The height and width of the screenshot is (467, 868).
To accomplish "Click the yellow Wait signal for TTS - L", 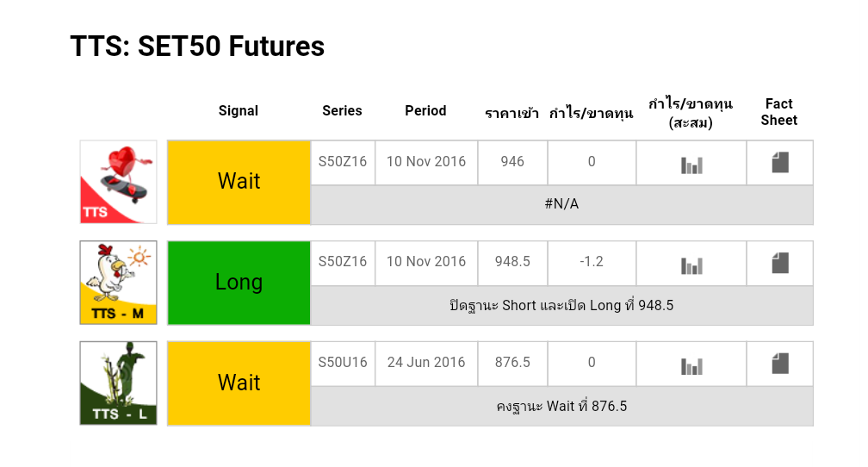I will [239, 383].
